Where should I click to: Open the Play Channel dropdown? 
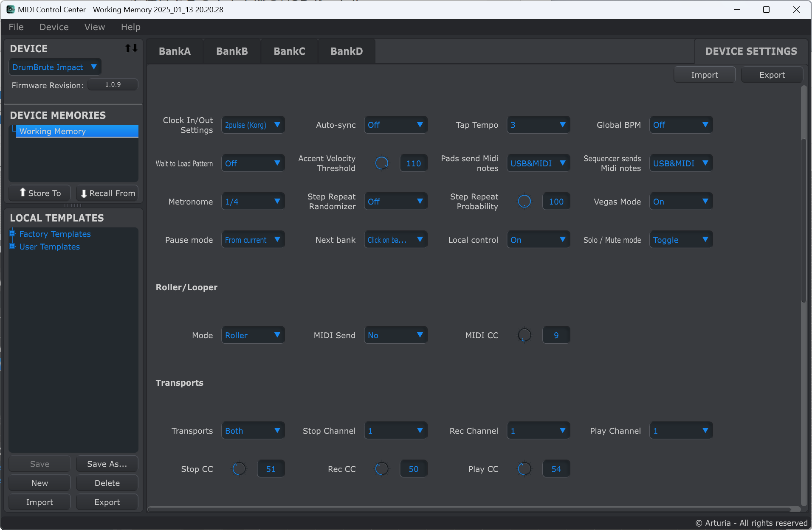[681, 431]
